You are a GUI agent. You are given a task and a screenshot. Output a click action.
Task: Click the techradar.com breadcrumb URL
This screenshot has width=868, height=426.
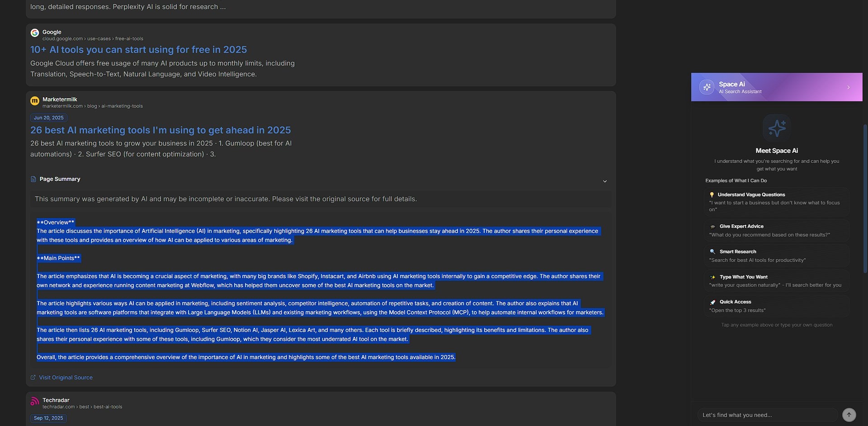(x=82, y=407)
